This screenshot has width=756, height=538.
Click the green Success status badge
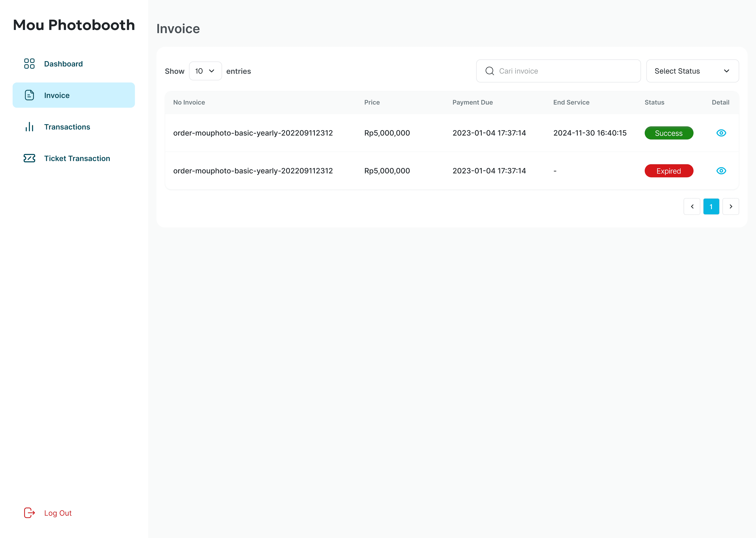[x=669, y=133]
